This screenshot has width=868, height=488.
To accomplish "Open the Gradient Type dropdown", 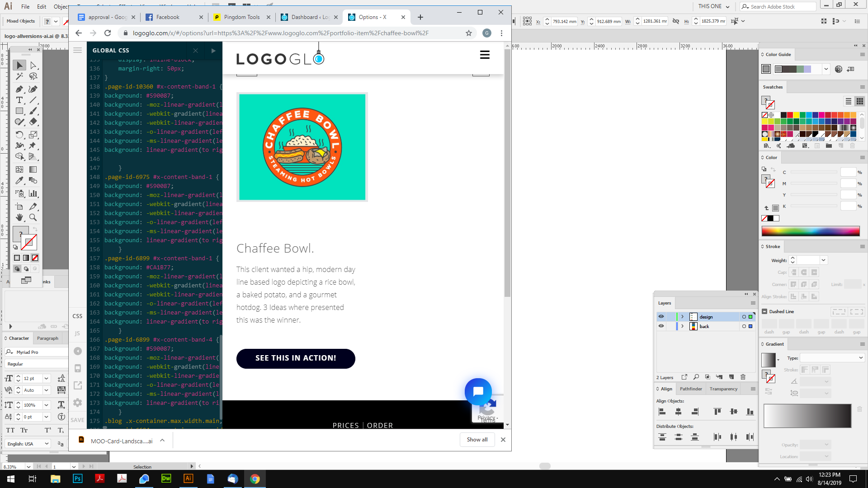I will tap(832, 358).
